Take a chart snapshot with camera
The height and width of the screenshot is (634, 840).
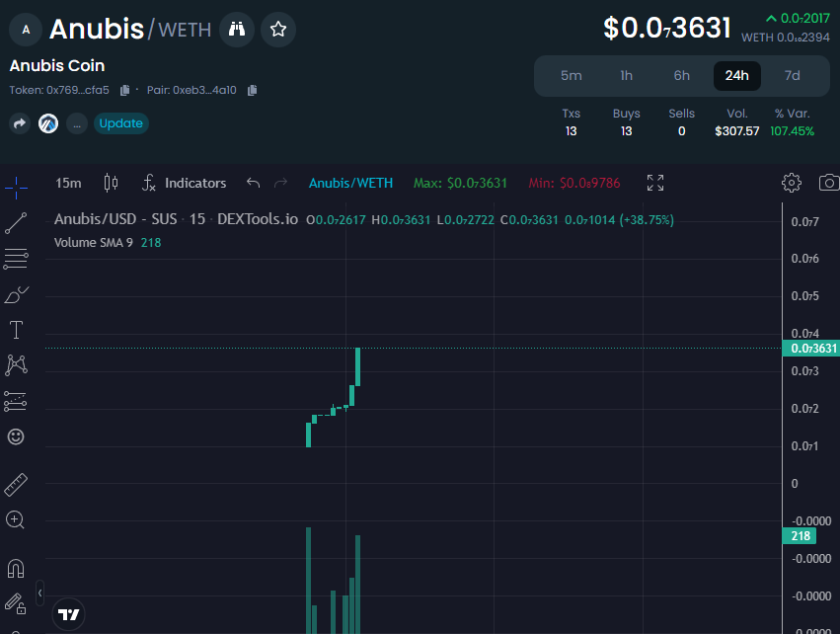[x=829, y=183]
